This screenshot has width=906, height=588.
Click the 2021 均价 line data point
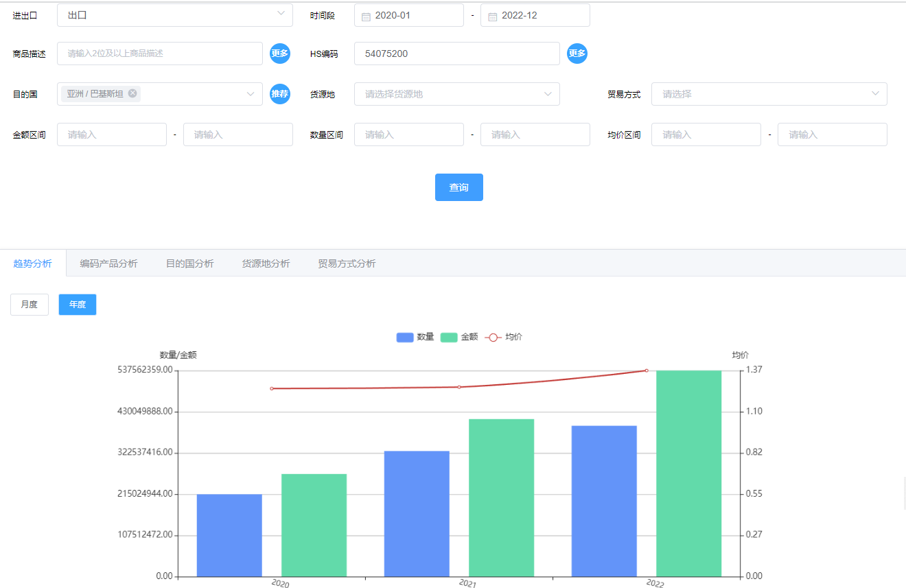point(459,387)
